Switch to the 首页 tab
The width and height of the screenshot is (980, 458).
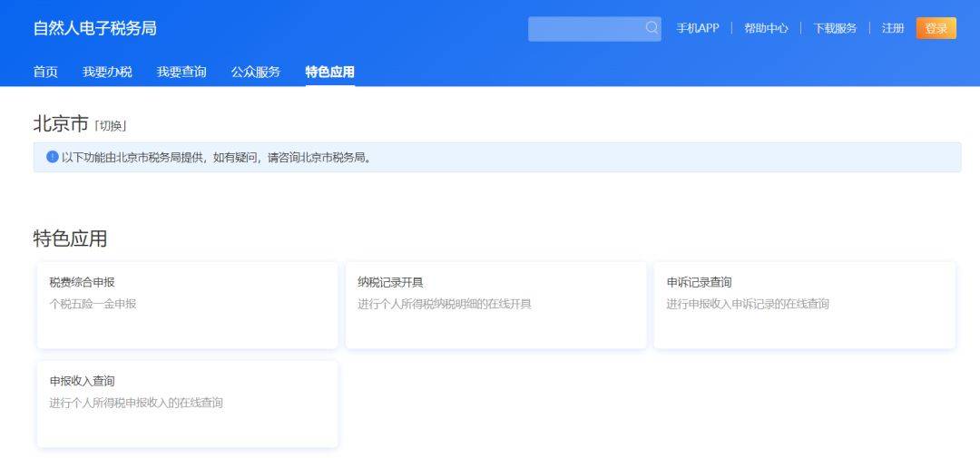[45, 72]
